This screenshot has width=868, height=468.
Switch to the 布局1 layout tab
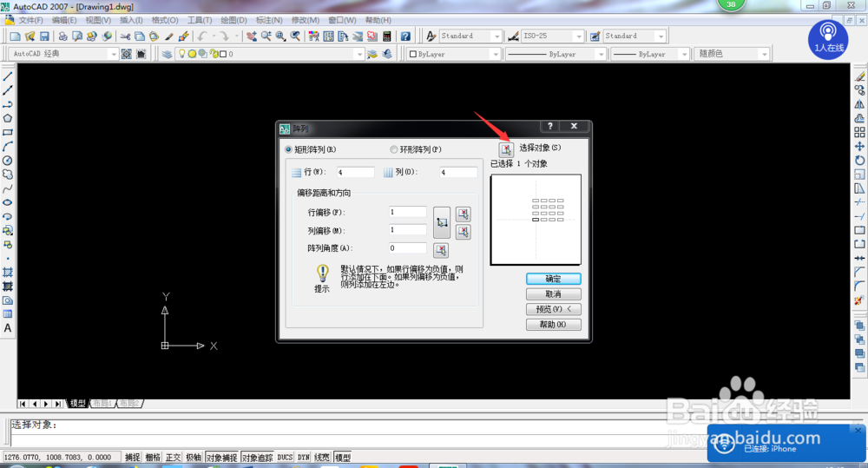(x=103, y=403)
